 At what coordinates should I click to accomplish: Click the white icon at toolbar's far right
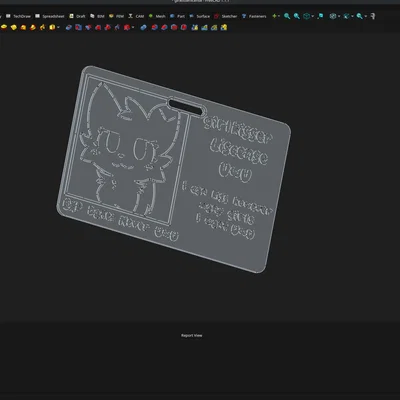(373, 16)
